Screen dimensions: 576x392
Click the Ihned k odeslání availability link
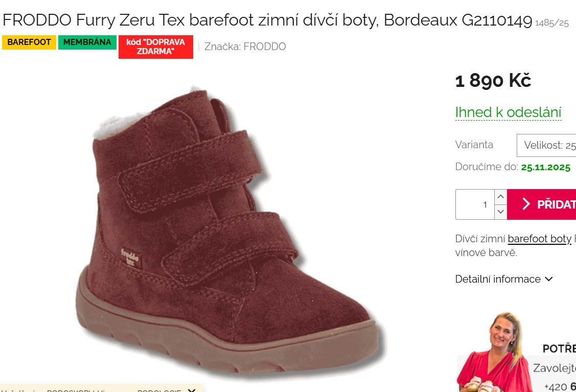(508, 112)
